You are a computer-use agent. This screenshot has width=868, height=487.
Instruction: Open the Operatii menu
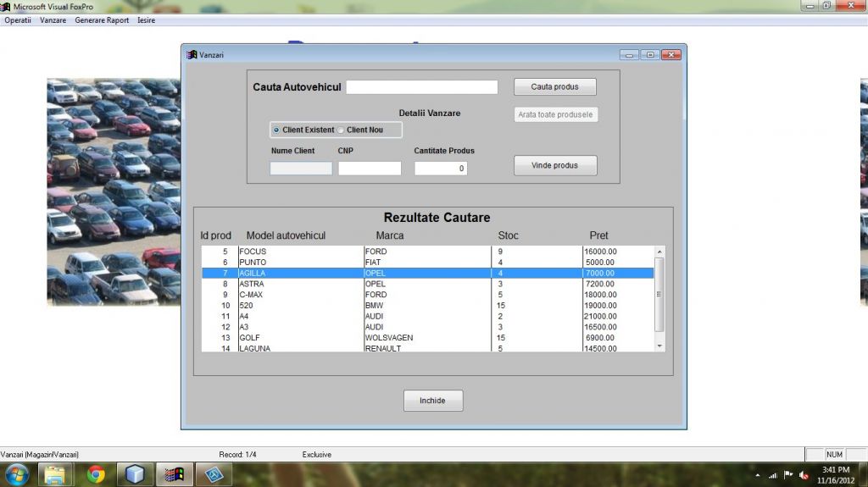(x=18, y=20)
